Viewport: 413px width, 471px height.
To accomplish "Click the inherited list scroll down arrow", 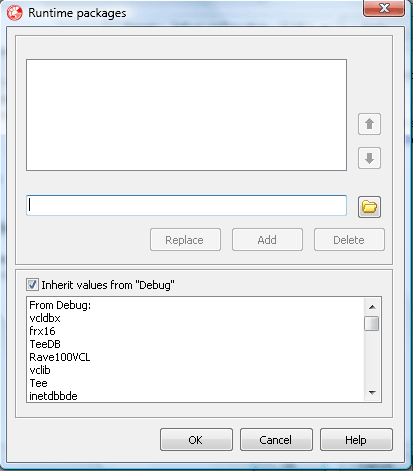I will coord(372,393).
